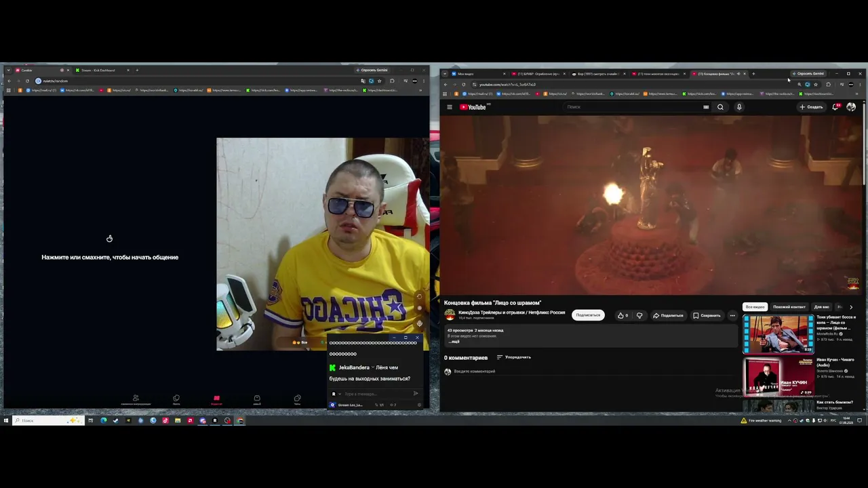Viewport: 868px width, 488px height.
Task: Click the Создать create button
Action: point(811,107)
